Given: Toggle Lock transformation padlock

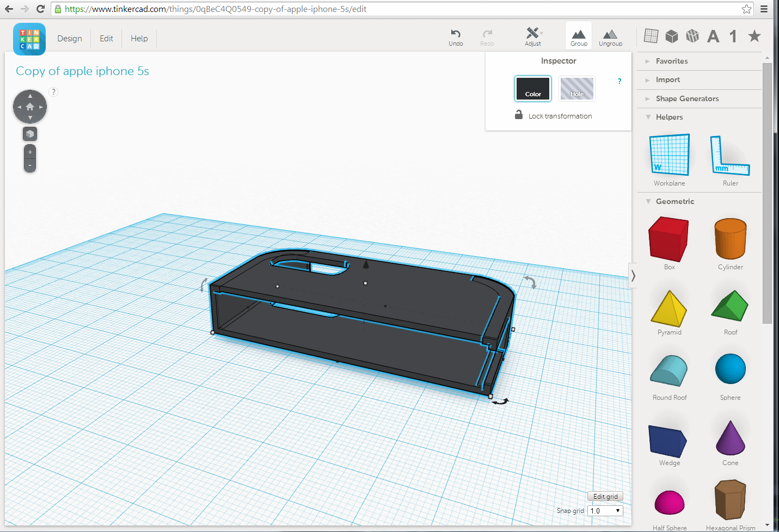Looking at the screenshot, I should 519,115.
